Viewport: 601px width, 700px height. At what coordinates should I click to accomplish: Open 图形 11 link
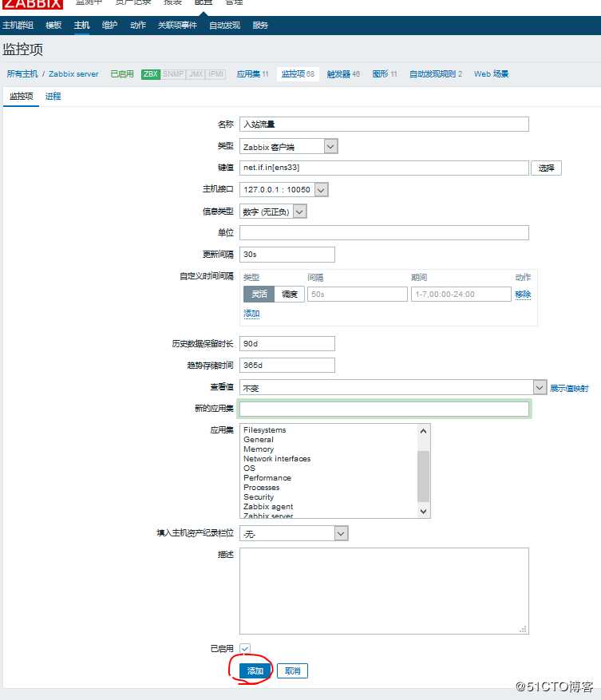(385, 74)
